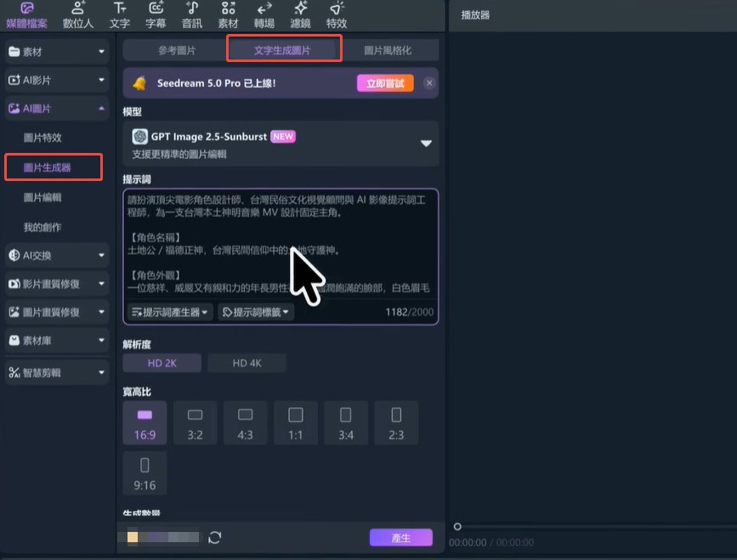Screen dimensions: 737x560
Task: Click inside the 提示詞 prompt text box
Action: (281, 244)
